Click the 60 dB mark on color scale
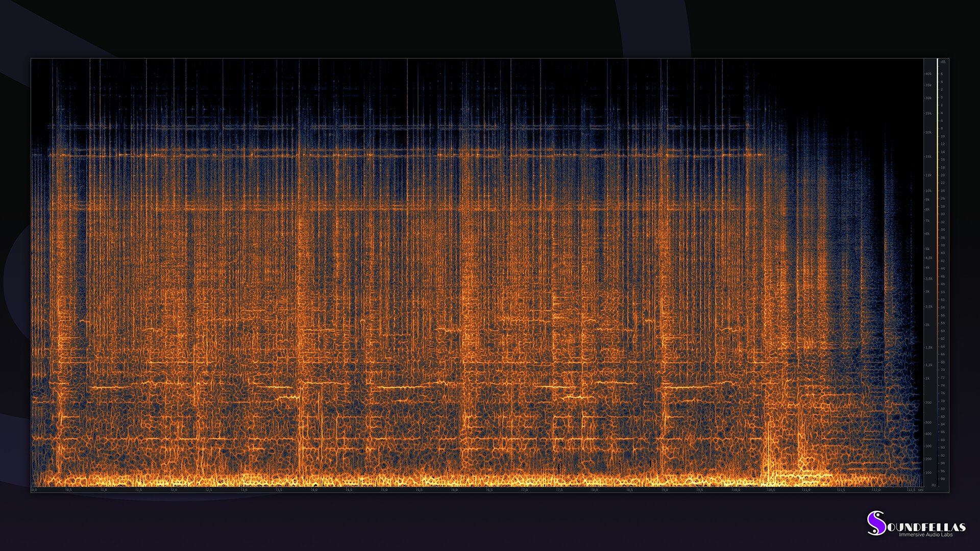Screen dimensions: 980x551 [x=943, y=331]
